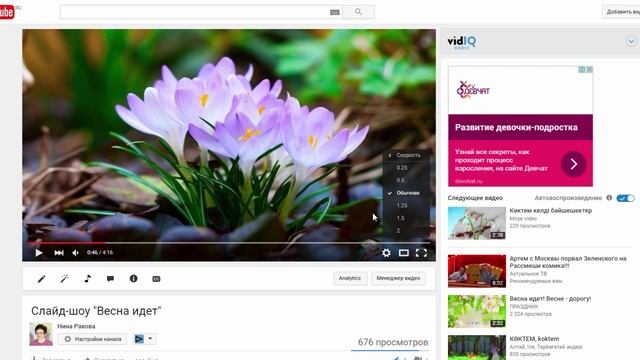Click the Девчат logo in the ad

(473, 90)
